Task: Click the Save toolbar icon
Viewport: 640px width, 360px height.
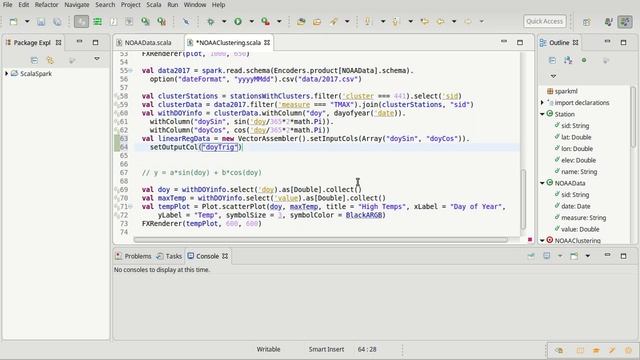Action: click(x=41, y=22)
